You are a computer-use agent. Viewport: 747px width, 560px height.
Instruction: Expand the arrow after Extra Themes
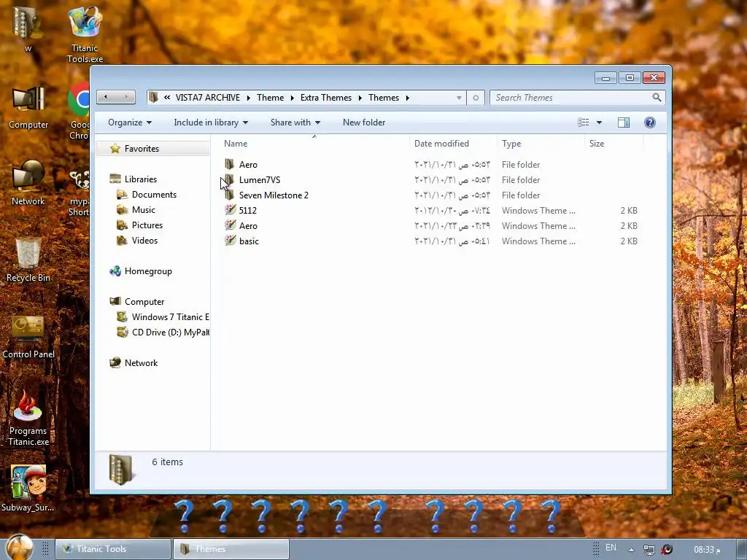click(x=360, y=98)
